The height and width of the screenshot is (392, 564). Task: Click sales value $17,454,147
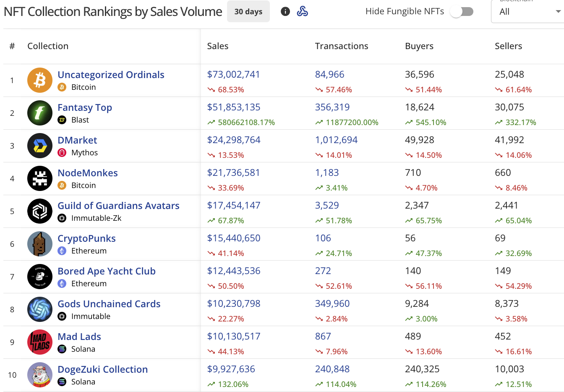pyautogui.click(x=234, y=205)
